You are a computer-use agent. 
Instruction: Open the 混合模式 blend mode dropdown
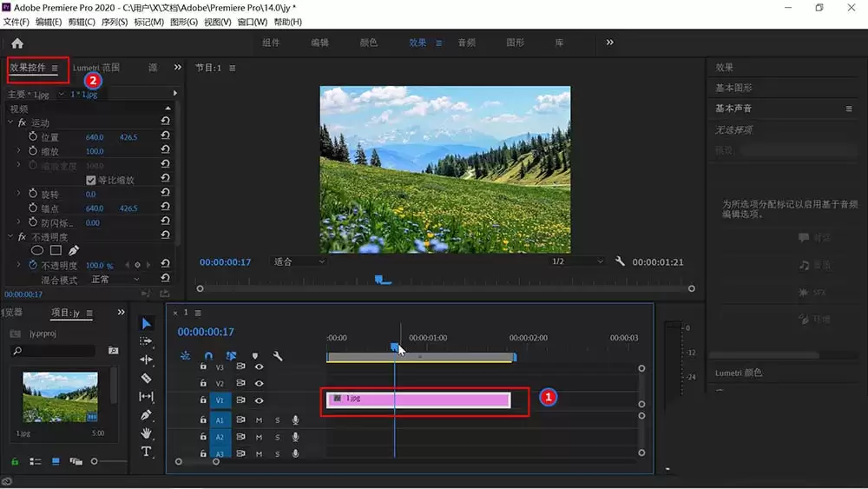tap(115, 280)
